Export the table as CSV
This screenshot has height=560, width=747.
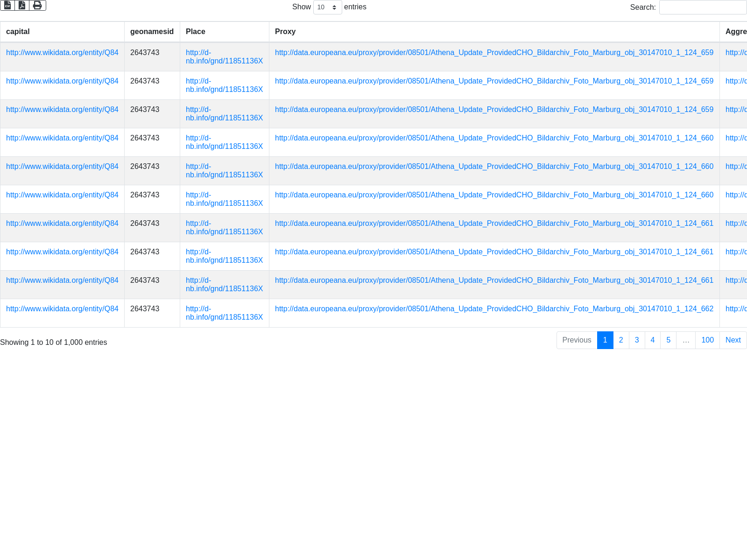7,5
